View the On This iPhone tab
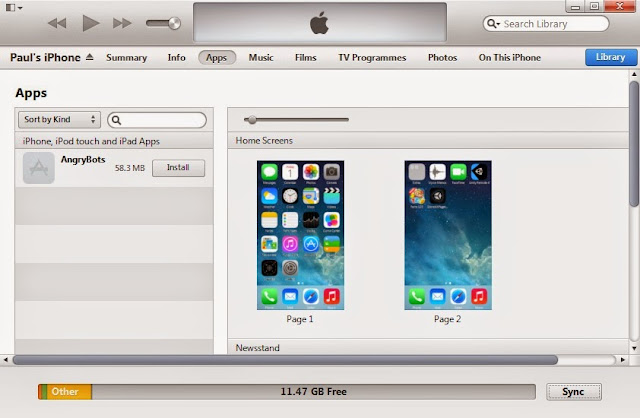Image resolution: width=640 pixels, height=418 pixels. (509, 58)
